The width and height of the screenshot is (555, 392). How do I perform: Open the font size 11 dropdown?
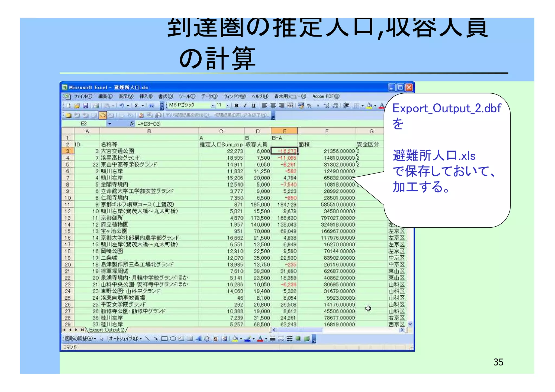click(x=228, y=106)
